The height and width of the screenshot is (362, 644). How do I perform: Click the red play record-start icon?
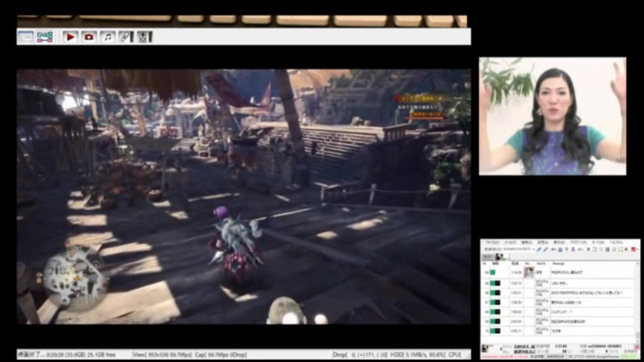tap(70, 37)
